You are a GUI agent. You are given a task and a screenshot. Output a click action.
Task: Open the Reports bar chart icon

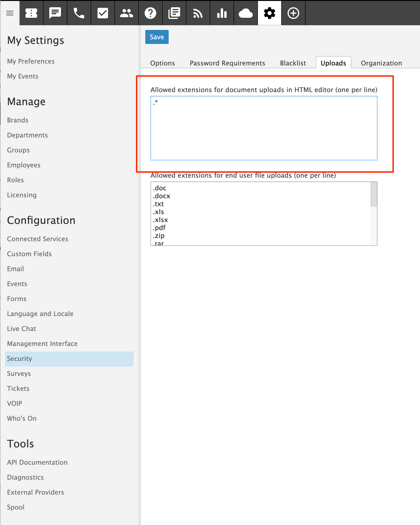point(222,13)
